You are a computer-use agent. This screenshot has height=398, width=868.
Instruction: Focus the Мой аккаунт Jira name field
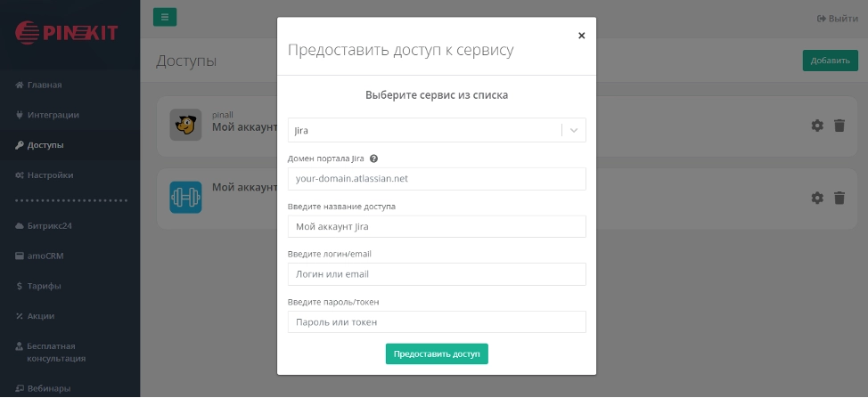tap(437, 227)
